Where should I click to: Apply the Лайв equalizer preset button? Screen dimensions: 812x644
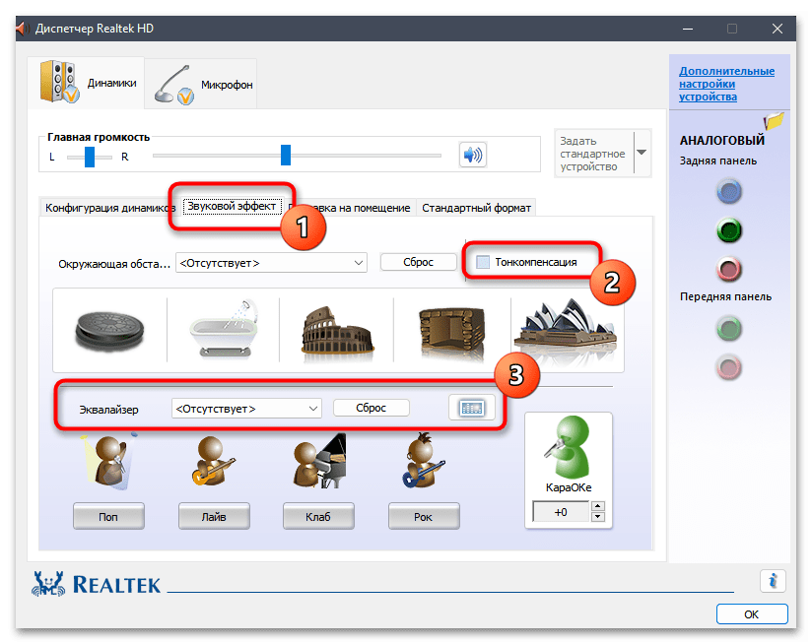pyautogui.click(x=214, y=516)
